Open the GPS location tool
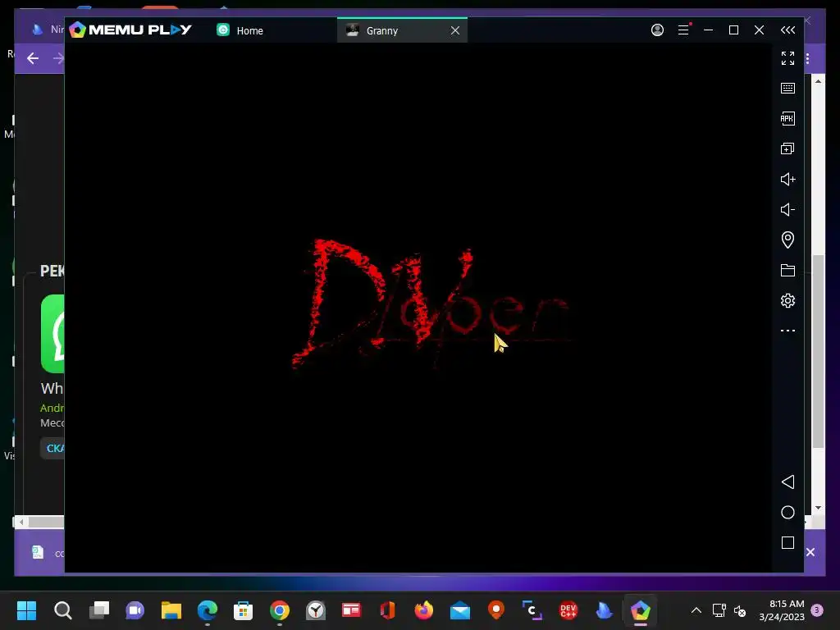 787,240
